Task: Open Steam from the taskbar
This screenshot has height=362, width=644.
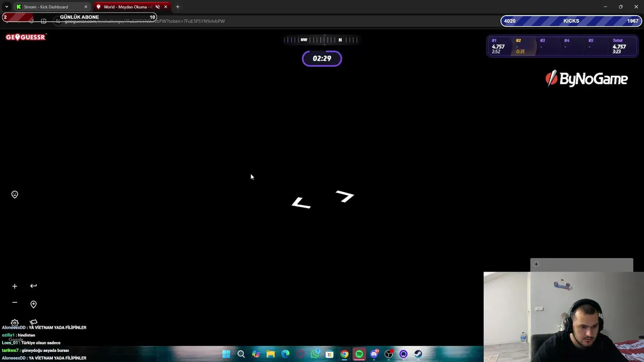Action: point(418,354)
